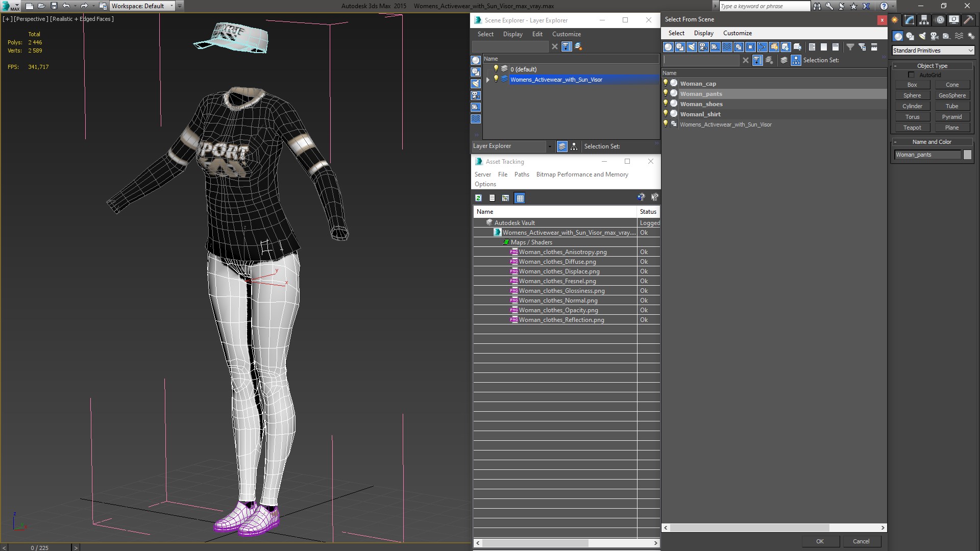Click table view icon in Asset Tracking toolbar
Screen dimensions: 980x551
coord(520,198)
